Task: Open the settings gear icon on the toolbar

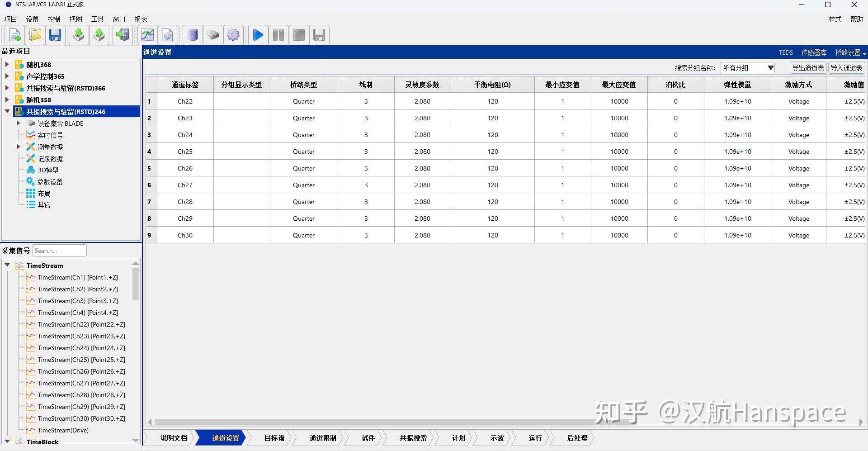Action: click(x=233, y=35)
